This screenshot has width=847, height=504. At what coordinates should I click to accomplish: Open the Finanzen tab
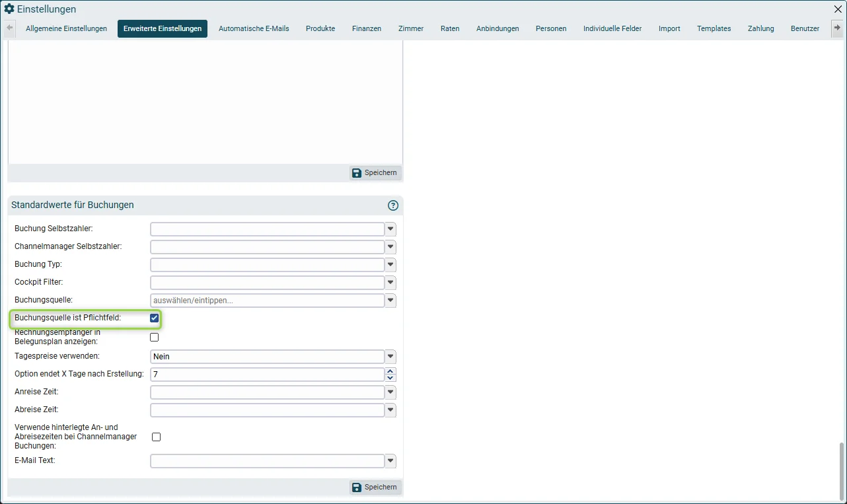367,28
